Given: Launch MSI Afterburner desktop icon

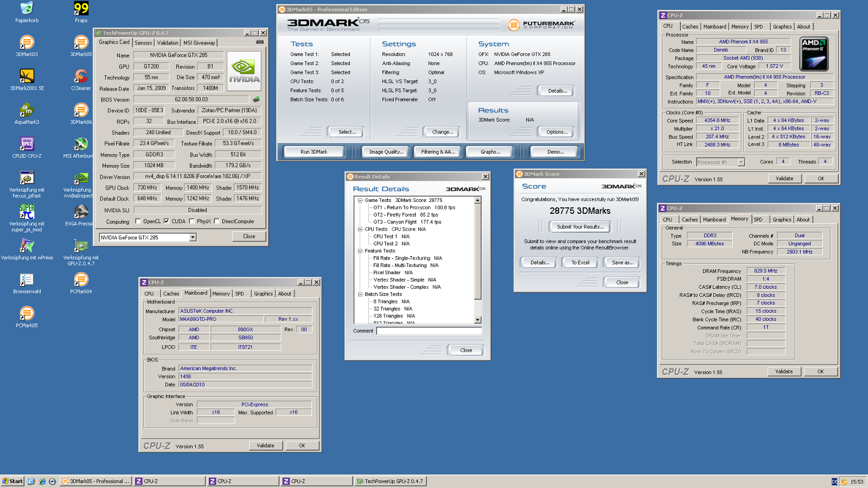Looking at the screenshot, I should pyautogui.click(x=81, y=144).
